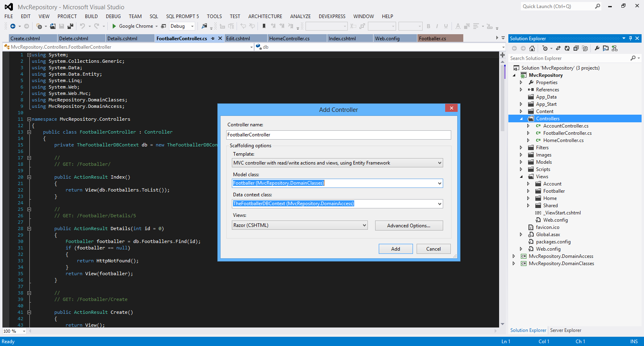Select AccountController.cs in Solution Explorer
The width and height of the screenshot is (644, 346).
[x=566, y=126]
